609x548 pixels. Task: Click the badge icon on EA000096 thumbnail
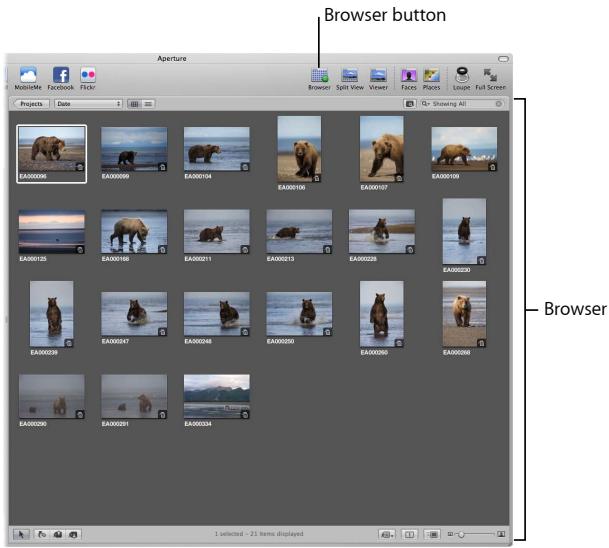click(x=80, y=167)
